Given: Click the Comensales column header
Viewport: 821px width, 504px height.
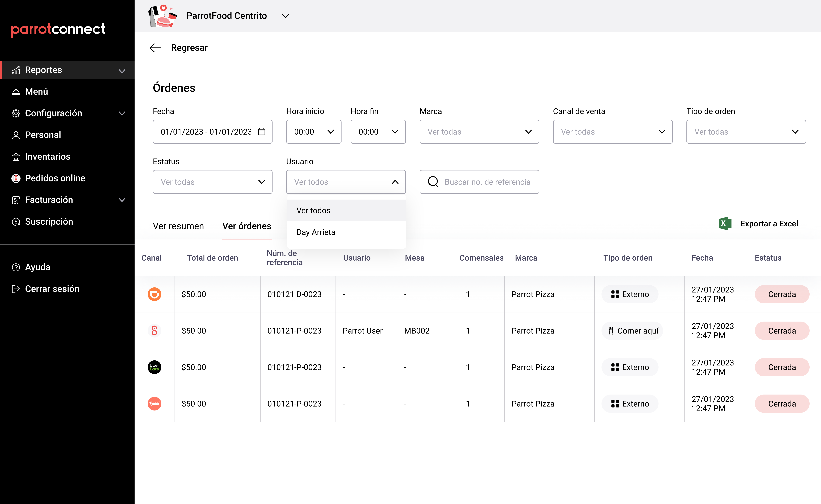Looking at the screenshot, I should (481, 258).
